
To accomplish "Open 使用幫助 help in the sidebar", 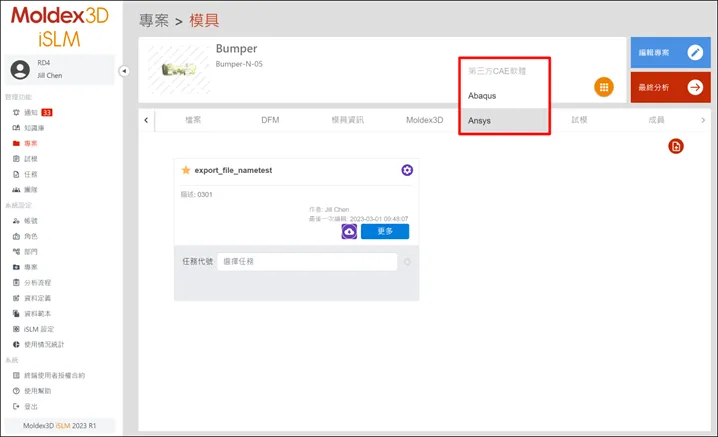I will [32, 391].
